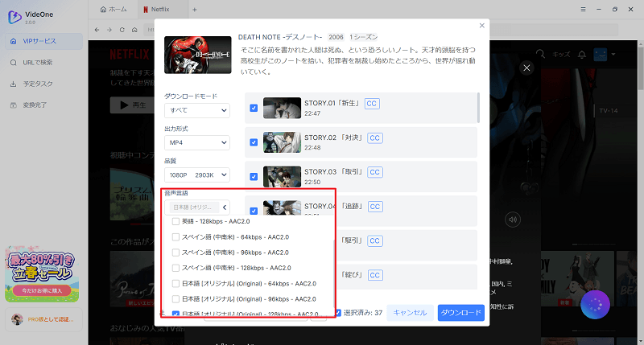Click the STORY.02 episode thumbnail
This screenshot has width=644, height=345.
pyautogui.click(x=282, y=142)
